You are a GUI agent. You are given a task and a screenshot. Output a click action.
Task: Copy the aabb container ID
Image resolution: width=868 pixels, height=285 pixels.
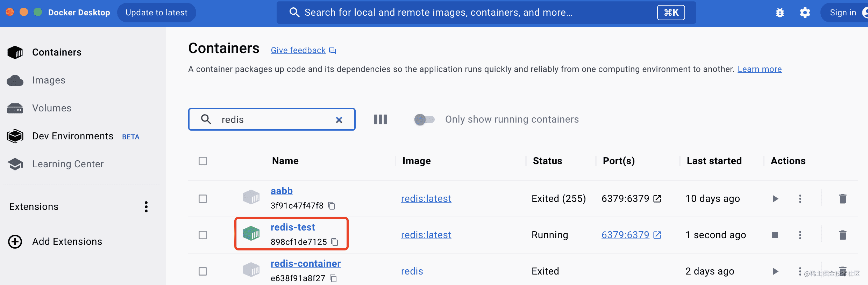click(x=332, y=206)
